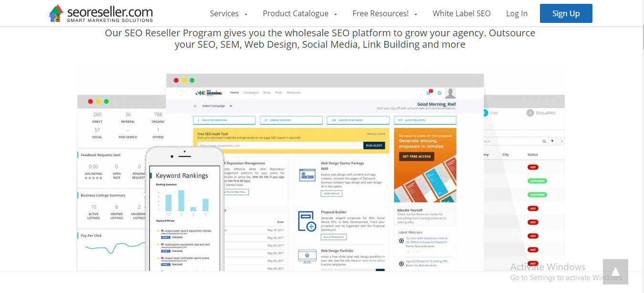Expand the Free Resources! menu
The image size is (644, 293).
pyautogui.click(x=385, y=13)
